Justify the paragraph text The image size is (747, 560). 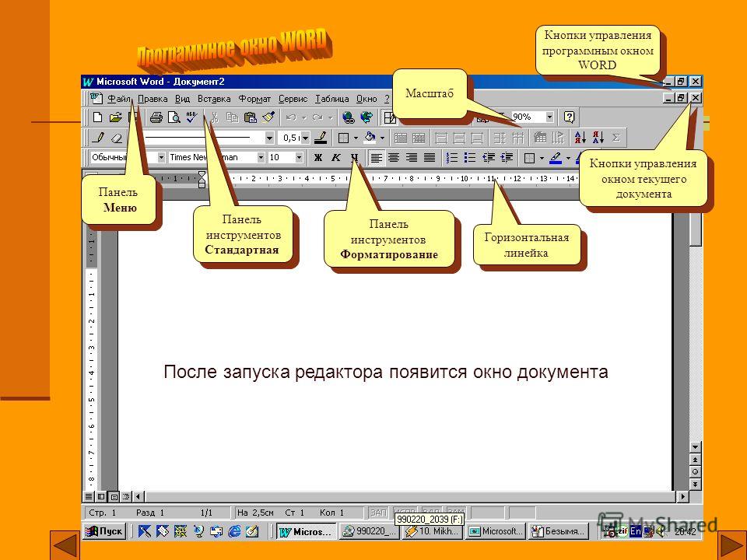pyautogui.click(x=430, y=158)
